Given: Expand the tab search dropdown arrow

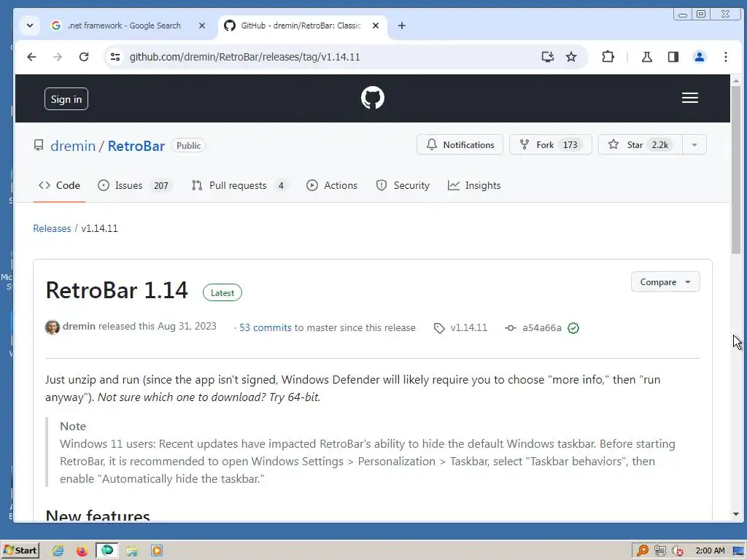Looking at the screenshot, I should 29,26.
